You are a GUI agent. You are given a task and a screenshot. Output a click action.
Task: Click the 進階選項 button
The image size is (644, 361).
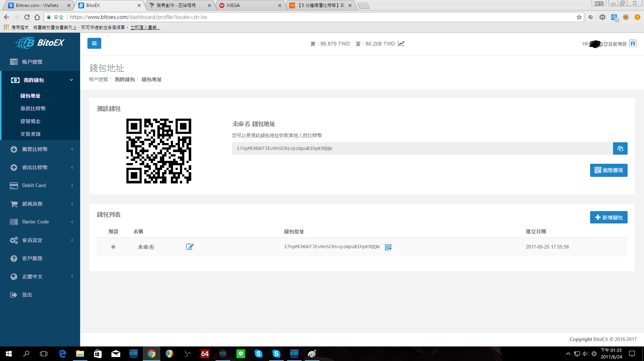(x=608, y=170)
